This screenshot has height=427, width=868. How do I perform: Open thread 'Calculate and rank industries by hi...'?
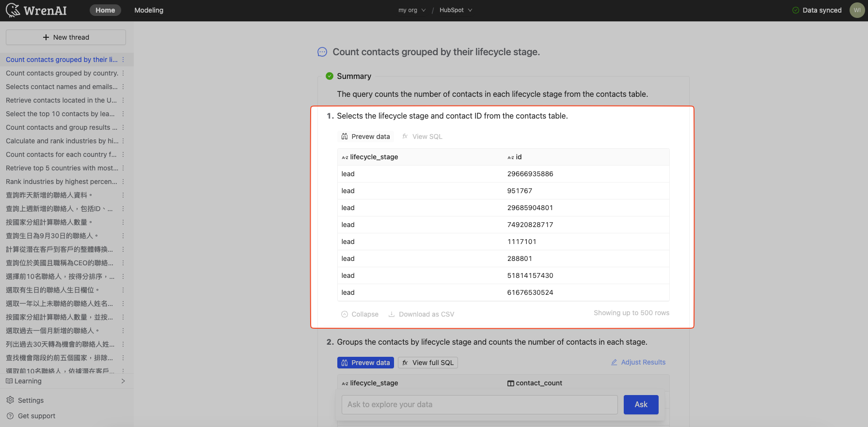pos(62,141)
